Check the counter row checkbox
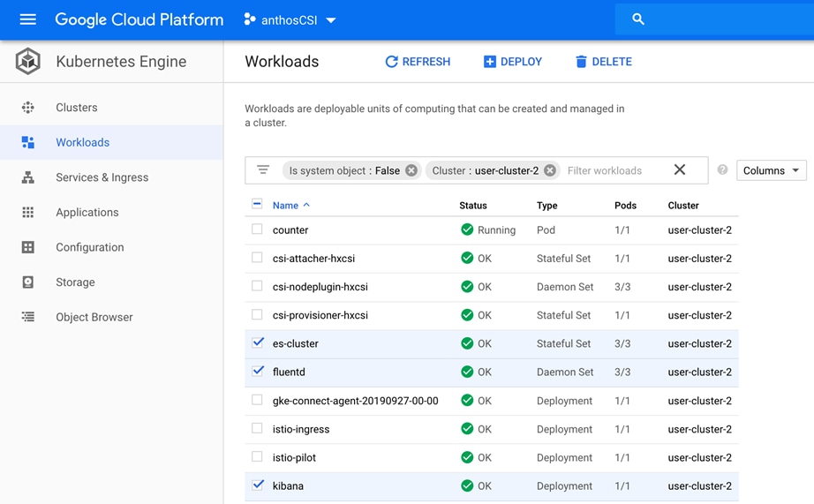 tap(257, 229)
